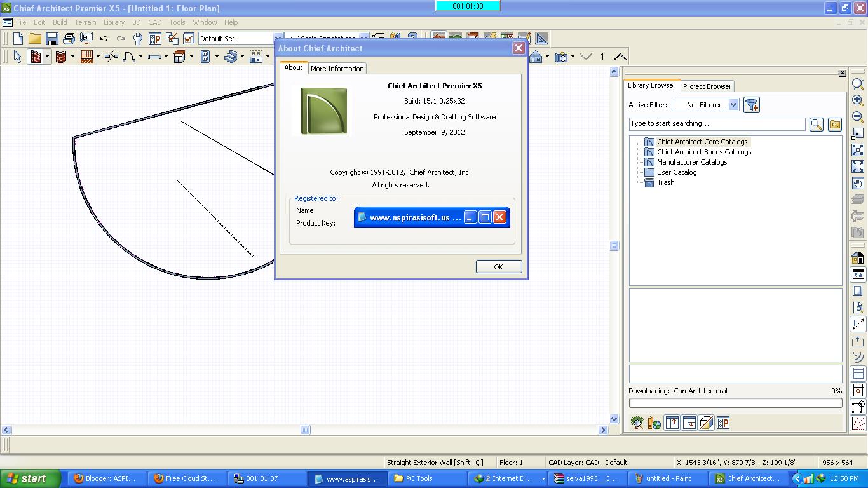Viewport: 868px width, 488px height.
Task: Open the Build menu
Action: pyautogui.click(x=60, y=22)
